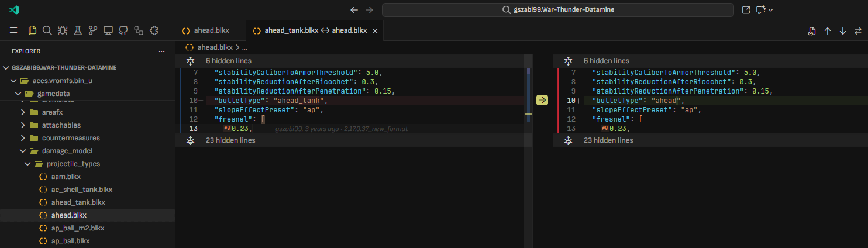Screen dimensions: 868x248
Task: Open the connected boxes activity icon
Action: coord(139,30)
